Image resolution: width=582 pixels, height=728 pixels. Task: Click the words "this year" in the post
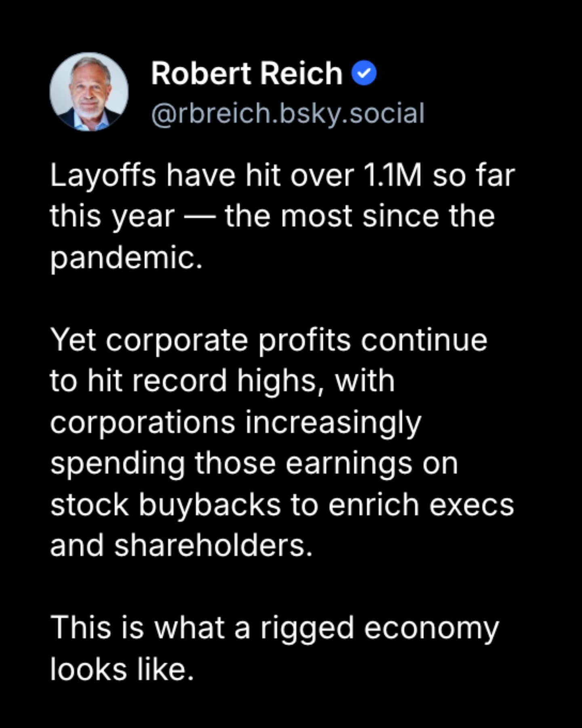click(112, 216)
